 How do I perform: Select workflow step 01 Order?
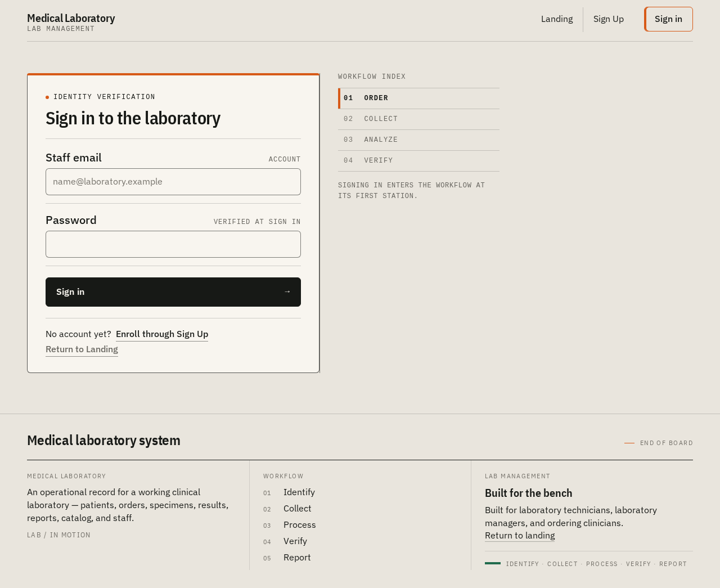point(418,98)
